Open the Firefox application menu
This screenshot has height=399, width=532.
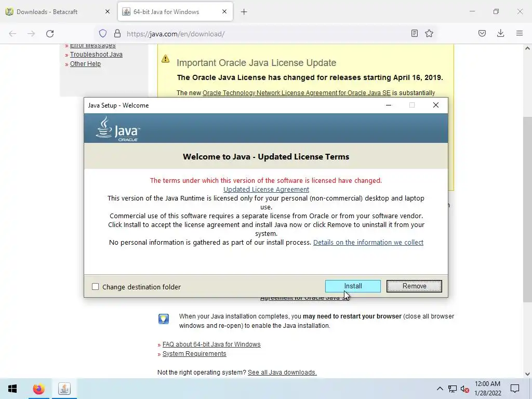point(520,33)
